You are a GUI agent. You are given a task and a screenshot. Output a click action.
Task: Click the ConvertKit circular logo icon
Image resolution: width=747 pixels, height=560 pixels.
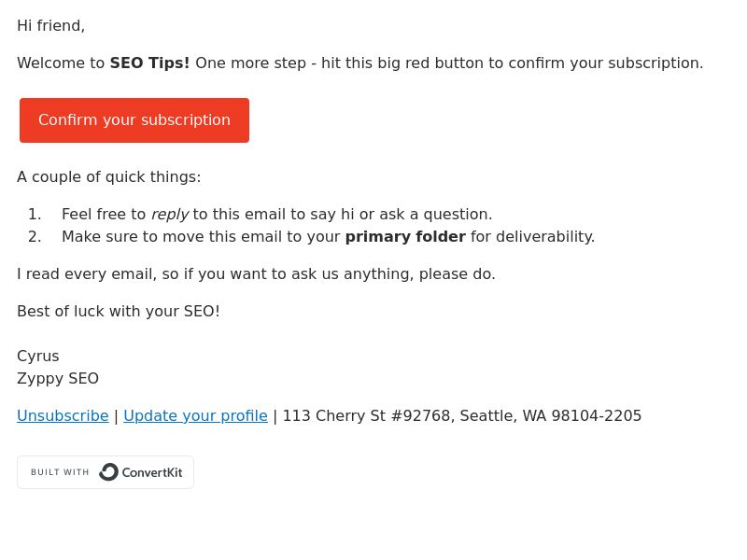click(108, 472)
